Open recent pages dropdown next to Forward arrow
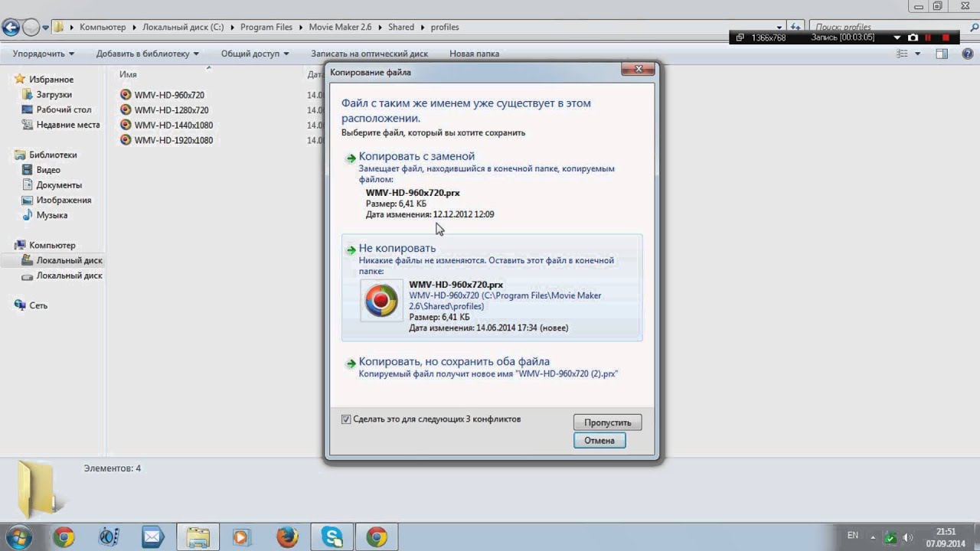The height and width of the screenshot is (551, 980). (46, 28)
